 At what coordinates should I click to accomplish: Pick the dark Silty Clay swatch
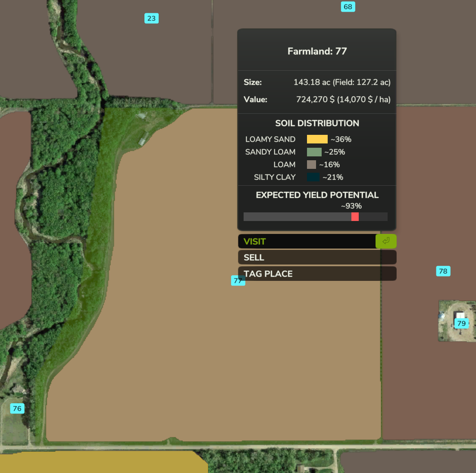pyautogui.click(x=313, y=177)
